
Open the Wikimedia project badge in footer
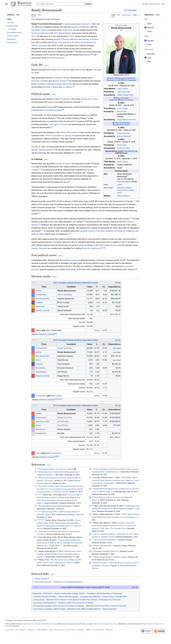(x=147, y=631)
